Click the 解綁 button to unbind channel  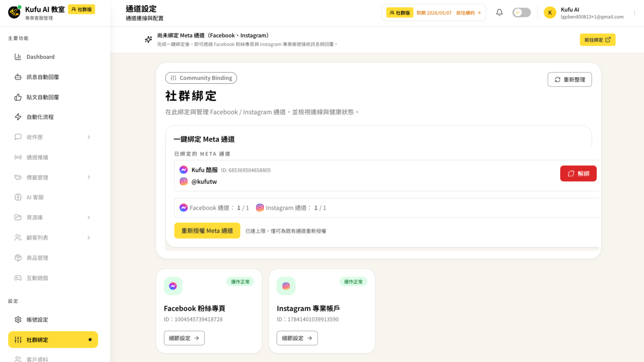tap(578, 173)
